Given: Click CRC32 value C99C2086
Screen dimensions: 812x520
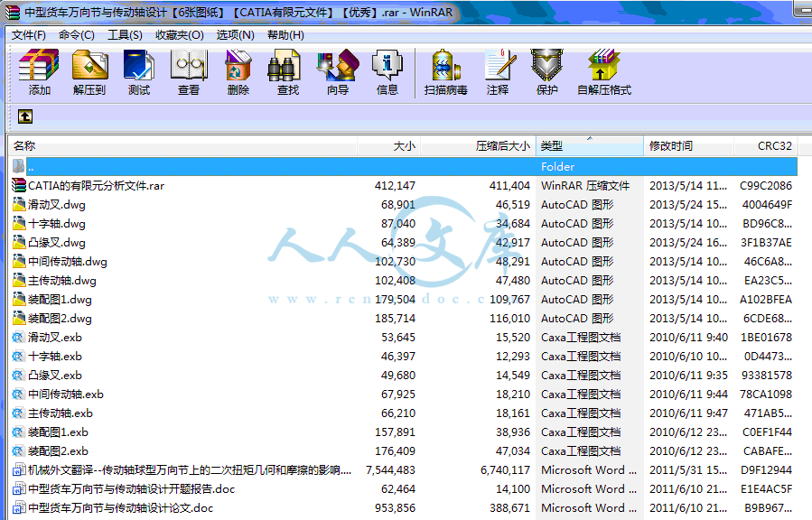Looking at the screenshot, I should [x=766, y=186].
